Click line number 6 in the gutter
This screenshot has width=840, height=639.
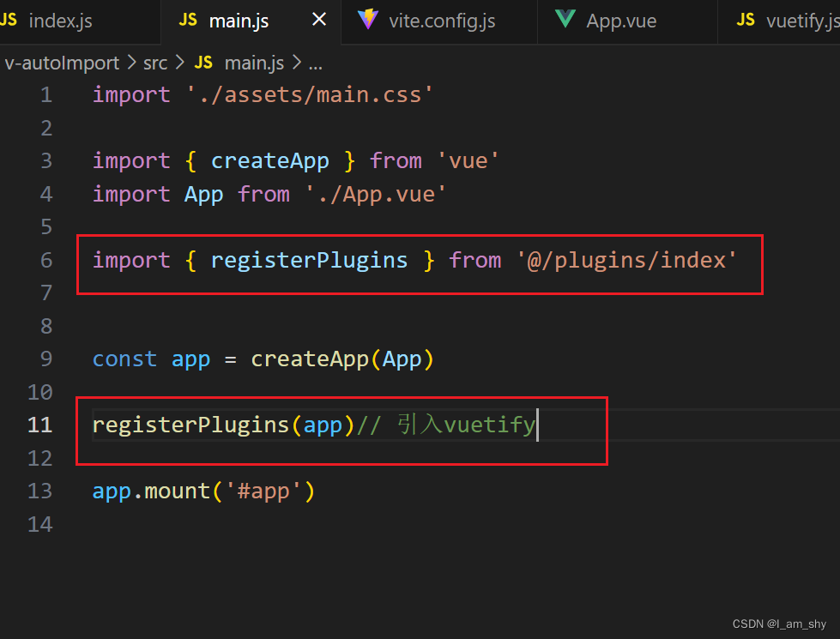click(46, 260)
